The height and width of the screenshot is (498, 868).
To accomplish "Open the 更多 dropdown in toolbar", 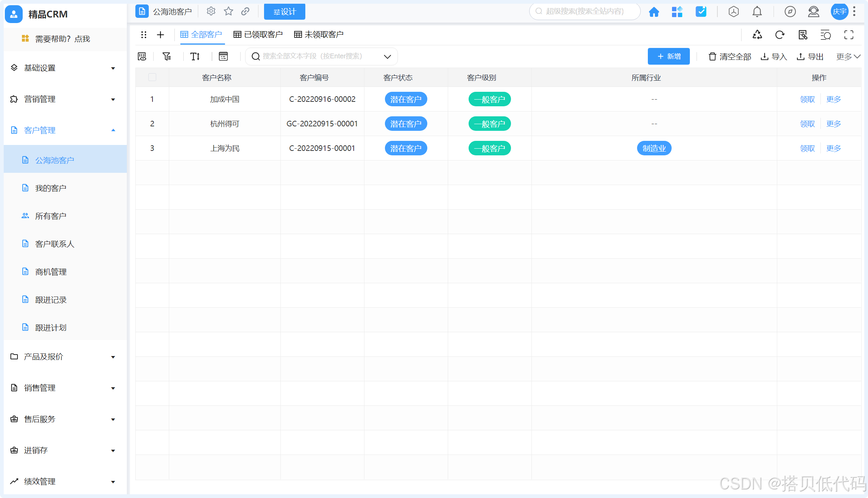I will 848,56.
